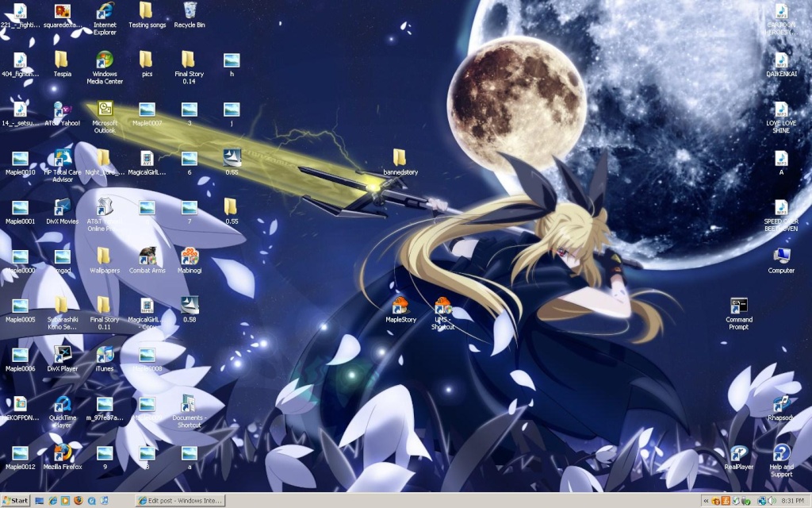Open the DivX Movies shortcut
Image resolution: width=812 pixels, height=508 pixels.
(x=62, y=212)
